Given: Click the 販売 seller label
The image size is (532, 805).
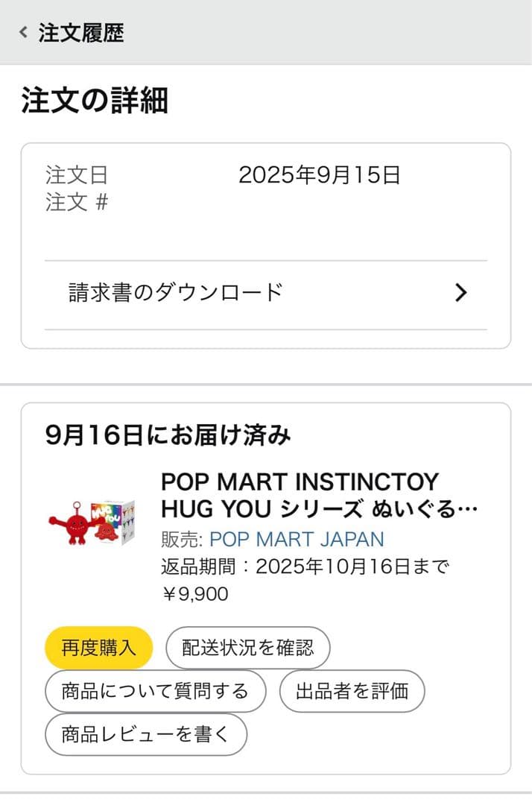Looking at the screenshot, I should tap(179, 540).
